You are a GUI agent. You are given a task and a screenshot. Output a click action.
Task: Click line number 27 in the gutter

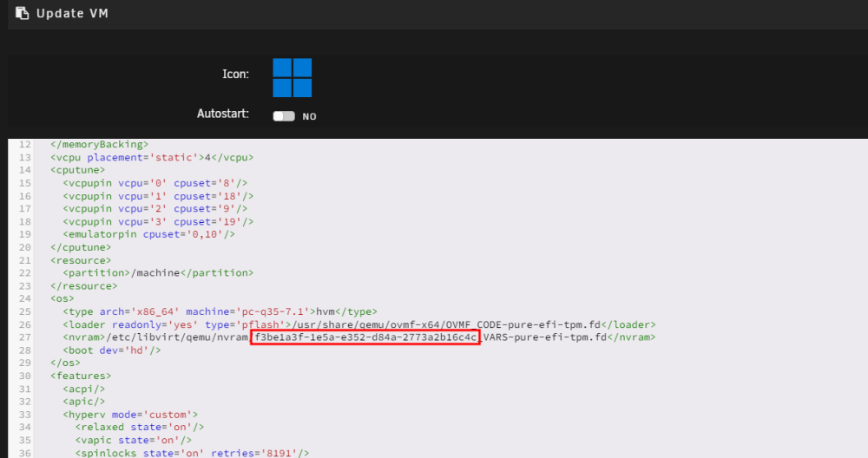coord(25,337)
